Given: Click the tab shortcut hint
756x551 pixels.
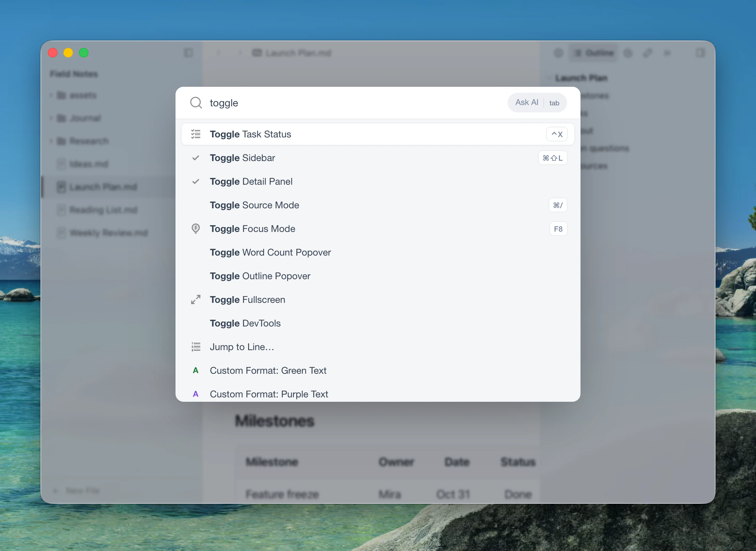Looking at the screenshot, I should 554,103.
